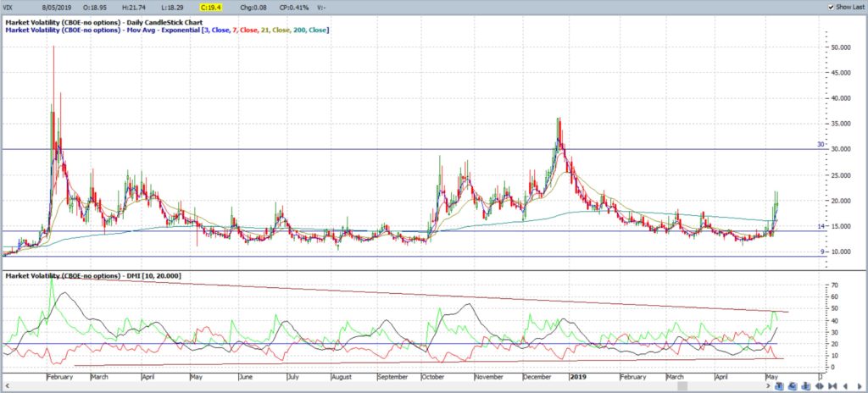Click the third blue chart tool icon
Screen dimensions: 868x393
point(806,386)
